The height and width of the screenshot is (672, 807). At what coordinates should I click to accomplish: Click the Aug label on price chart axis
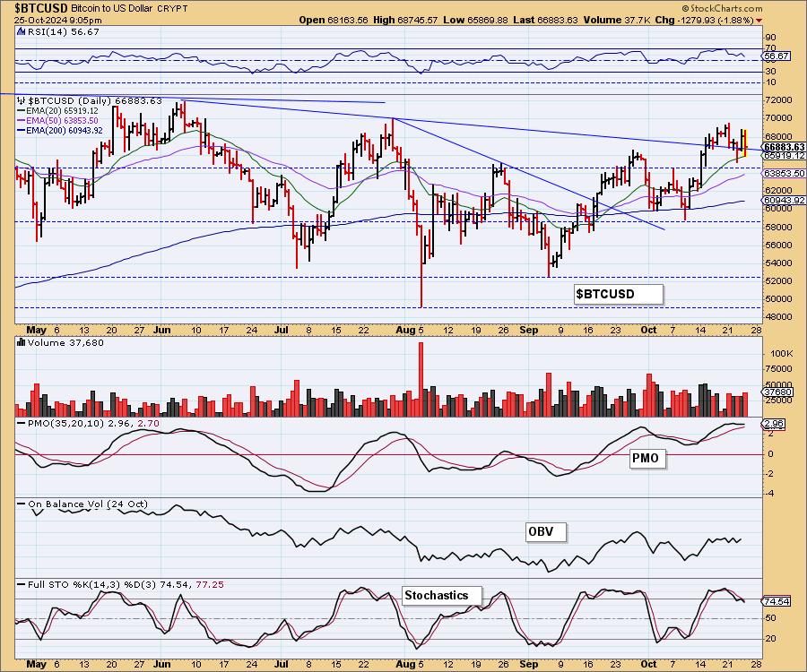coord(405,330)
